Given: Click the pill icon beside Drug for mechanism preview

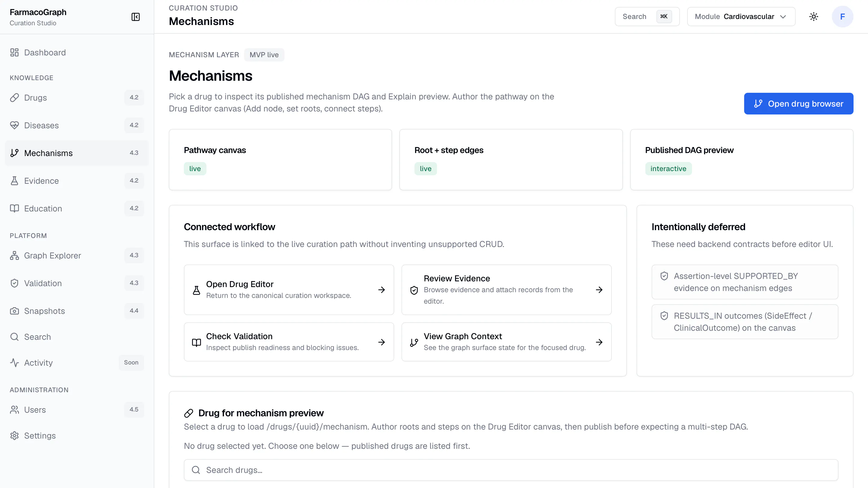Looking at the screenshot, I should click(189, 413).
